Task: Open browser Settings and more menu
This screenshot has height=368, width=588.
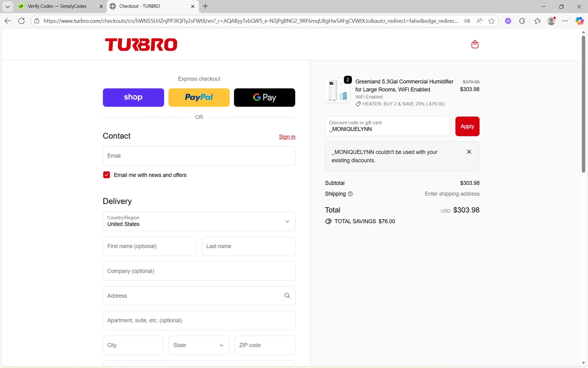Action: click(x=565, y=21)
